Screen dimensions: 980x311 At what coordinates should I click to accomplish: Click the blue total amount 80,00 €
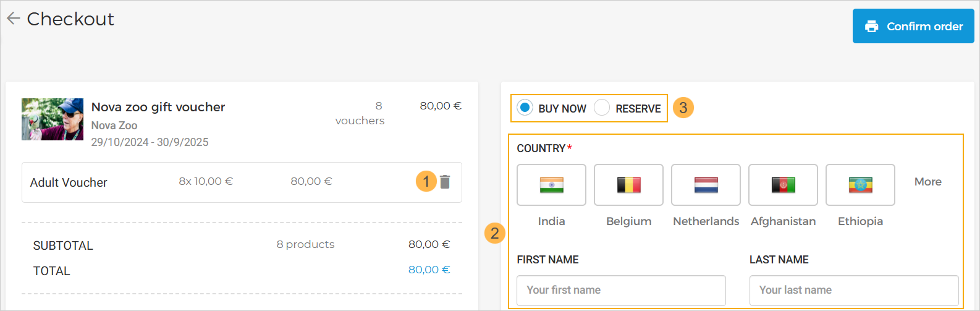tap(429, 270)
